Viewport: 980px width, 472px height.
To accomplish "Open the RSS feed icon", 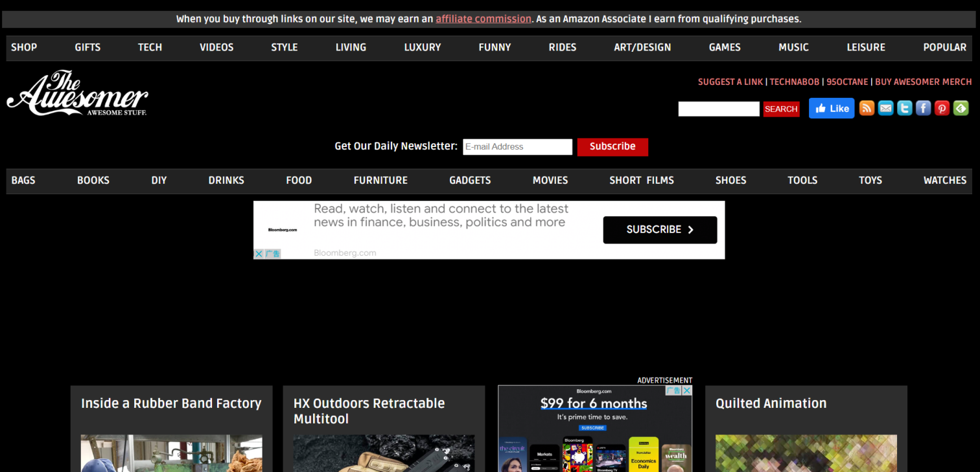I will (867, 108).
